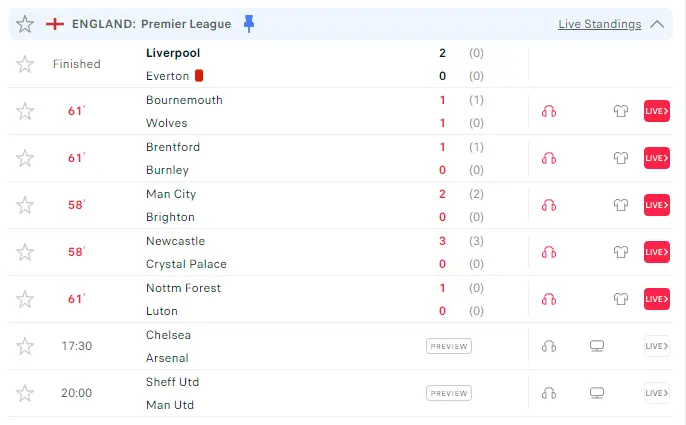
Task: Click the red LIVE badge for Man City vs Brighton
Action: pos(656,205)
